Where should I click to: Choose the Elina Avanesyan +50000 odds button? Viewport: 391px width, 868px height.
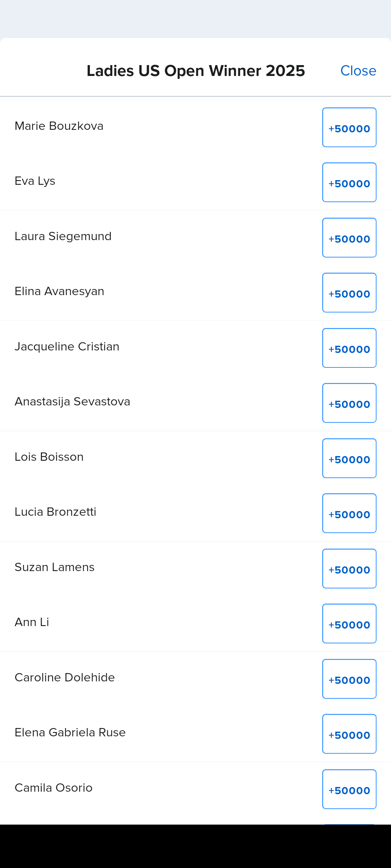pyautogui.click(x=349, y=293)
